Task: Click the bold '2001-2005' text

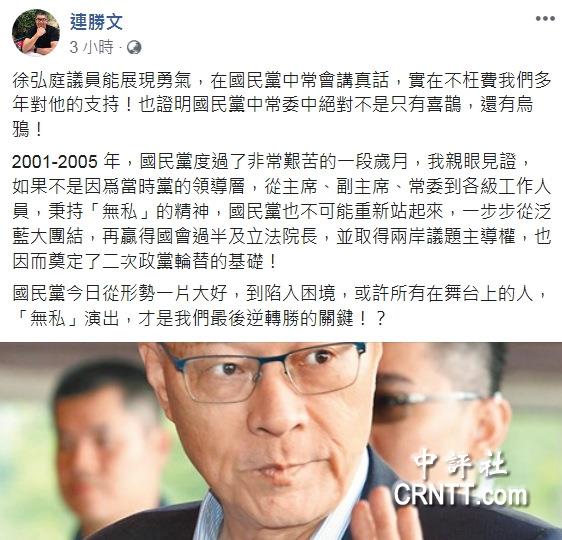Action: click(54, 162)
